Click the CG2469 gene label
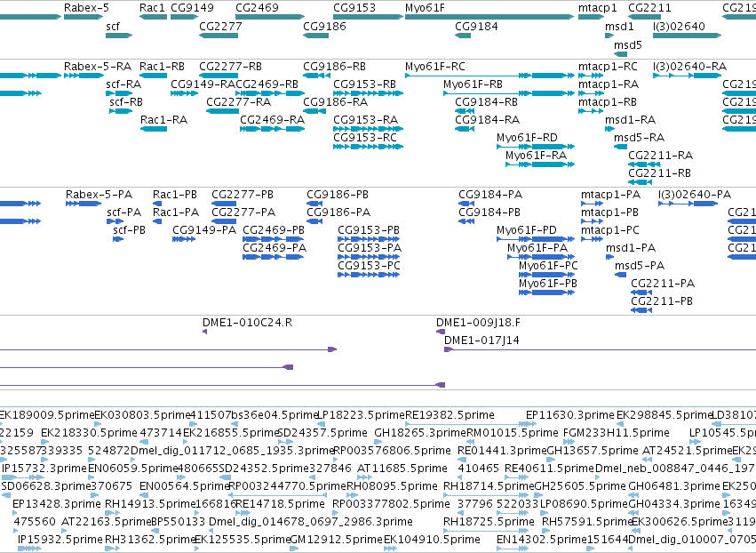This screenshot has width=756, height=553. coord(257,8)
